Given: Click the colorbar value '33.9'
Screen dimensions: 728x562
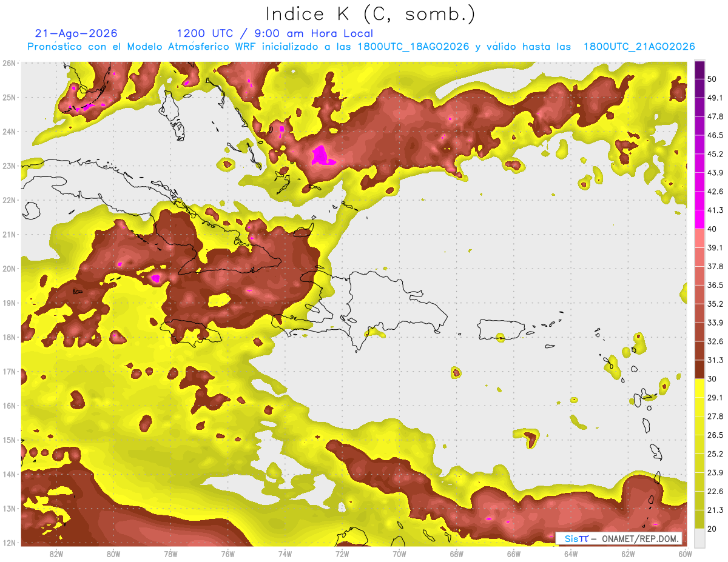Looking at the screenshot, I should (715, 323).
